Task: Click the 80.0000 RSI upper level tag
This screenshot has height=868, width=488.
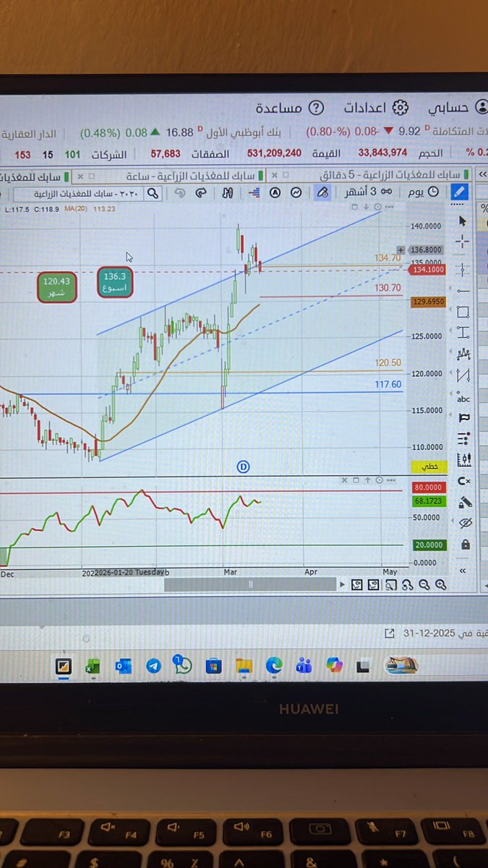Action: (x=428, y=488)
